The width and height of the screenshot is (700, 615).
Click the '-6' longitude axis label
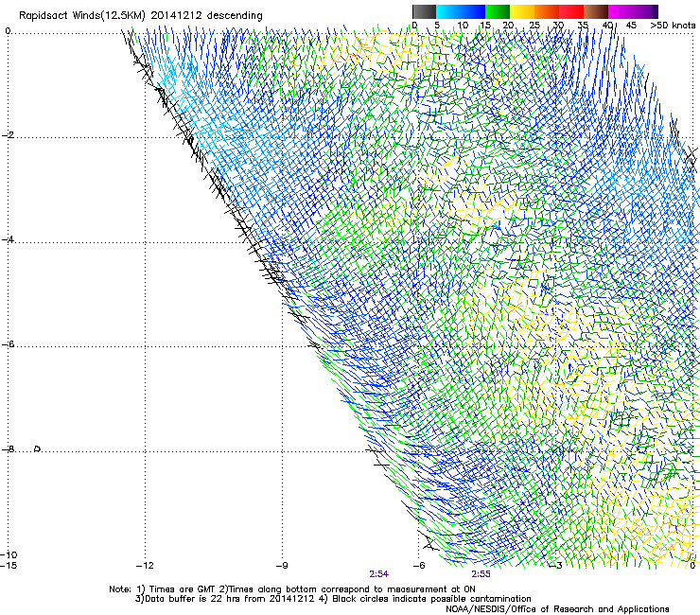pos(419,566)
